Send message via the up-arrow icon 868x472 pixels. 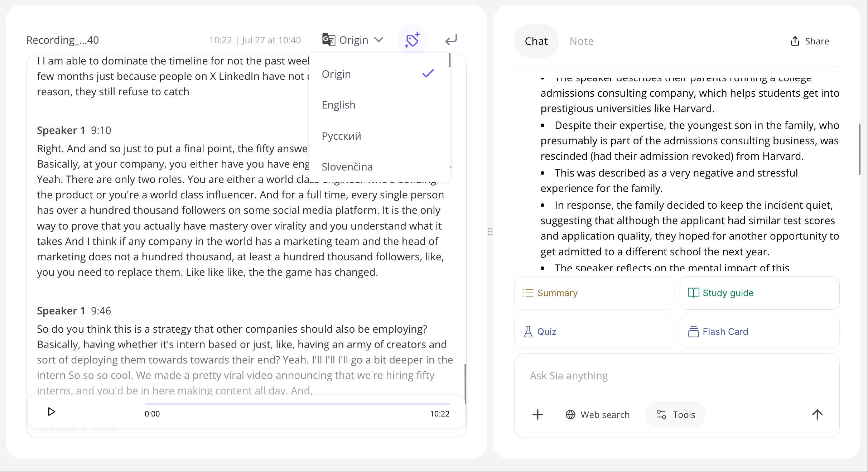click(x=817, y=414)
